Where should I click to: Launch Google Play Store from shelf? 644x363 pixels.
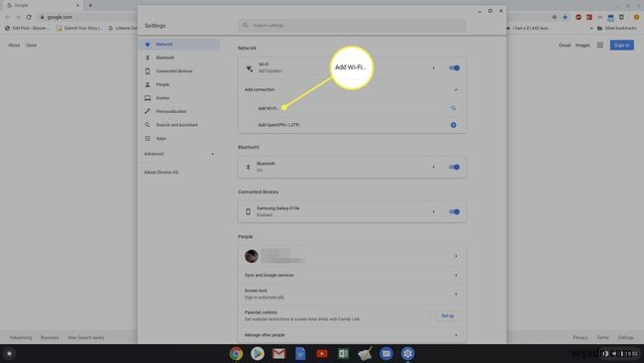258,353
